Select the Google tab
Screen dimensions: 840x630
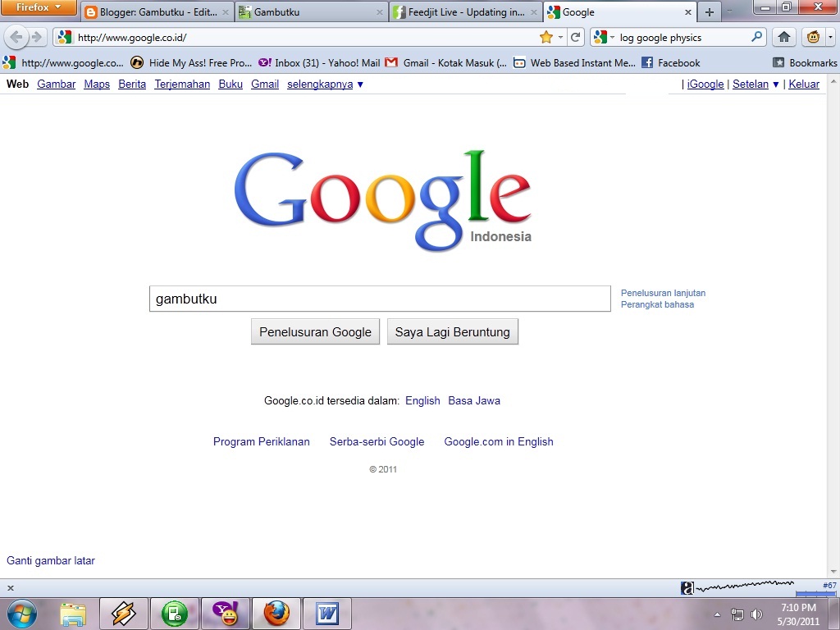coord(620,11)
